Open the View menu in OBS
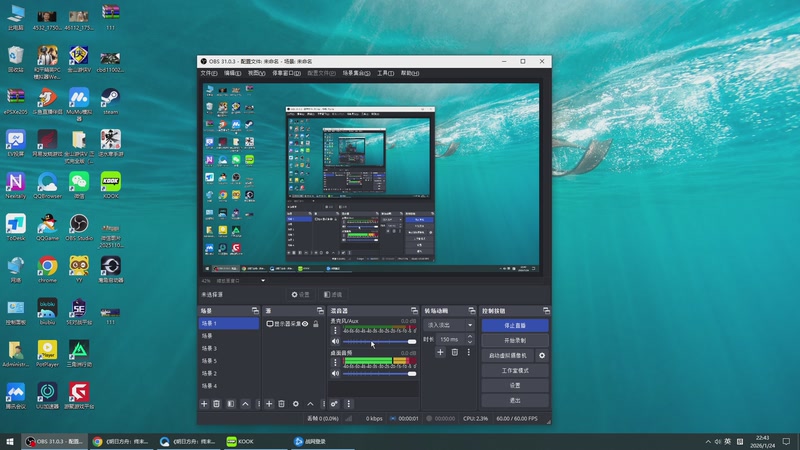The width and height of the screenshot is (800, 450). pyautogui.click(x=256, y=73)
